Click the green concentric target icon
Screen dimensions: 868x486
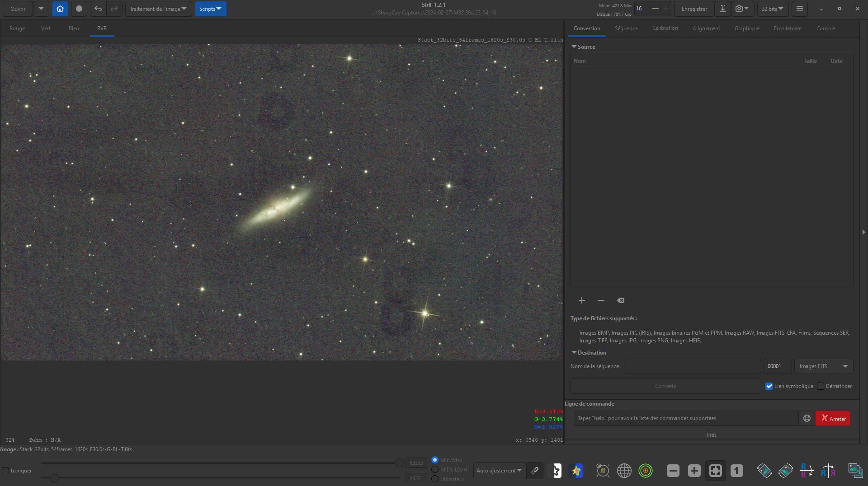646,471
